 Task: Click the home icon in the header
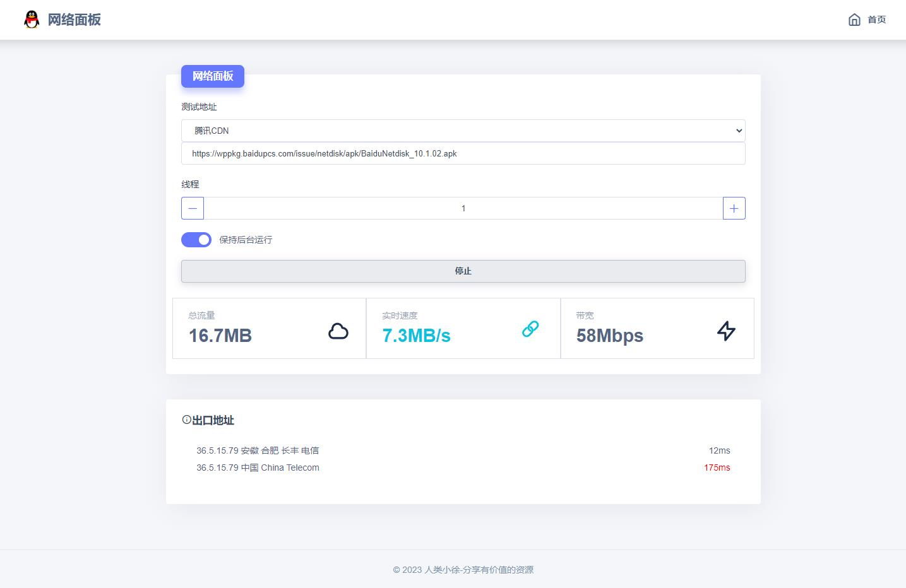pos(854,20)
